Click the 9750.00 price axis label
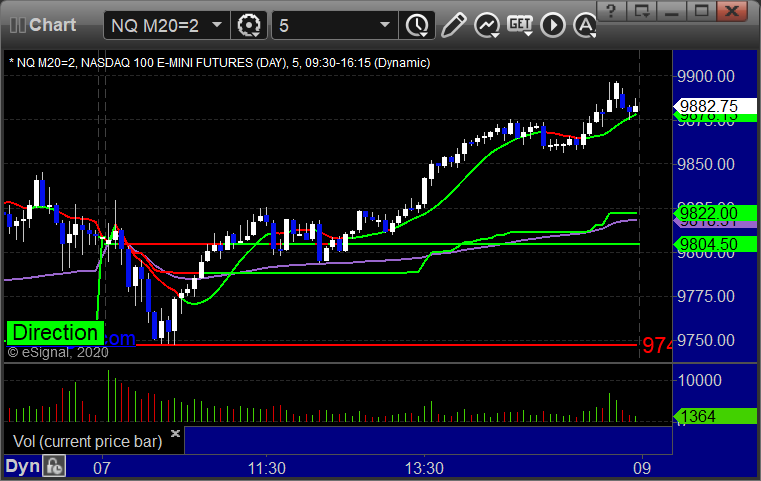 [x=706, y=340]
